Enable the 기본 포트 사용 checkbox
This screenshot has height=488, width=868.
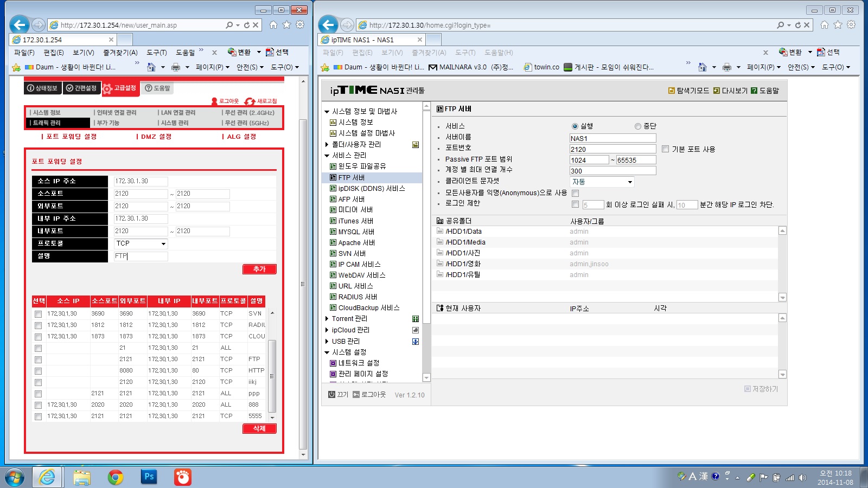(665, 149)
